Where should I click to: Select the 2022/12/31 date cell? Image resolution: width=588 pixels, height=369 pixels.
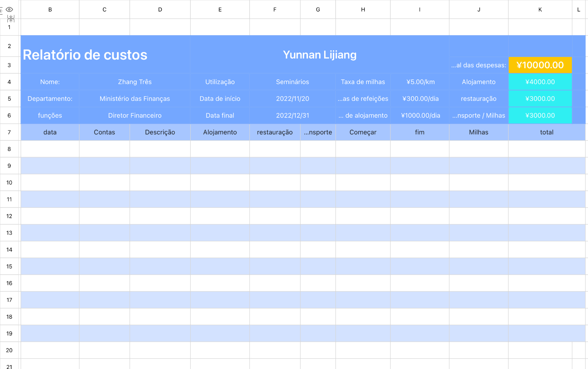click(293, 116)
